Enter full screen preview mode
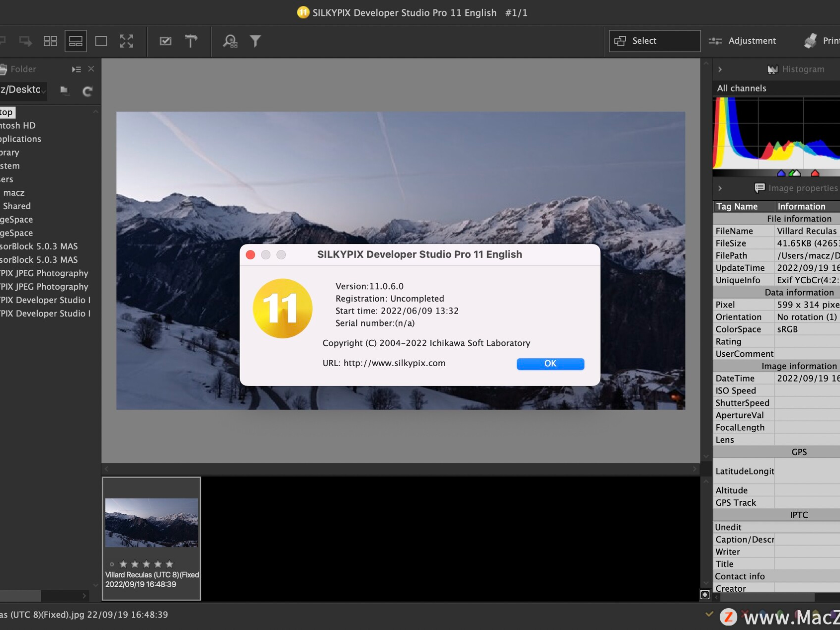The image size is (840, 630). tap(127, 41)
